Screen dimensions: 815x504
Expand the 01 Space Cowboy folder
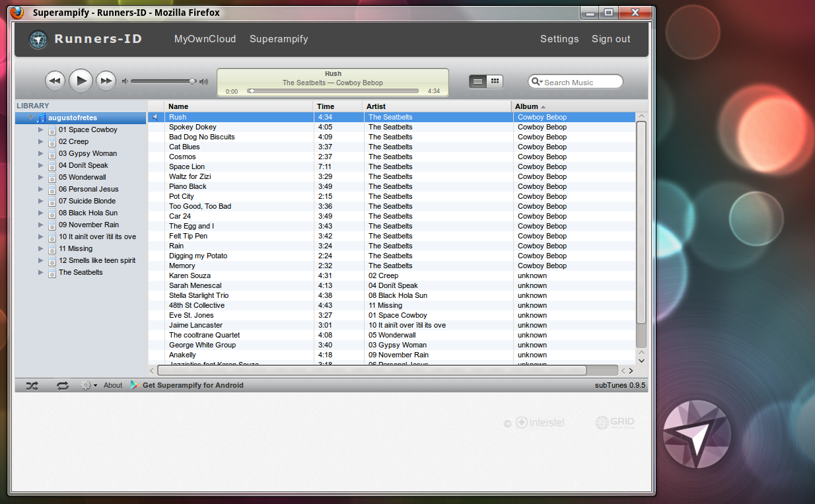40,130
